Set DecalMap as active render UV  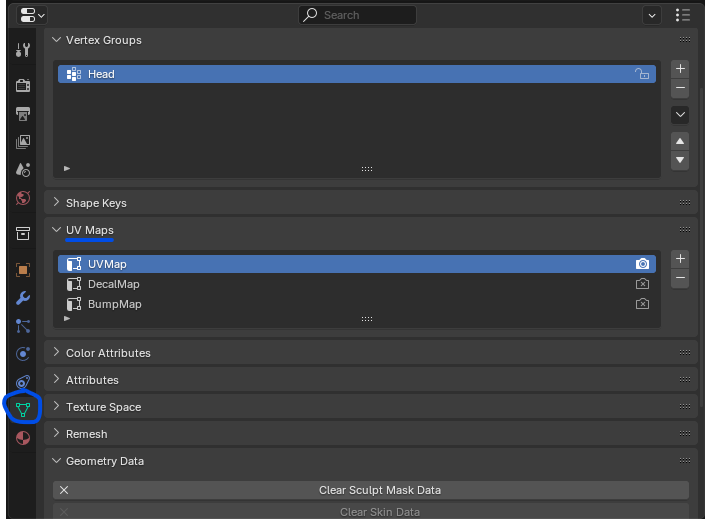click(x=643, y=284)
